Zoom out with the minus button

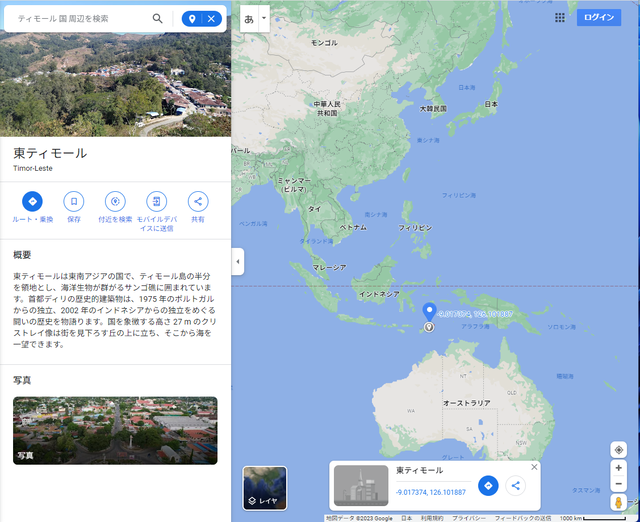(618, 484)
